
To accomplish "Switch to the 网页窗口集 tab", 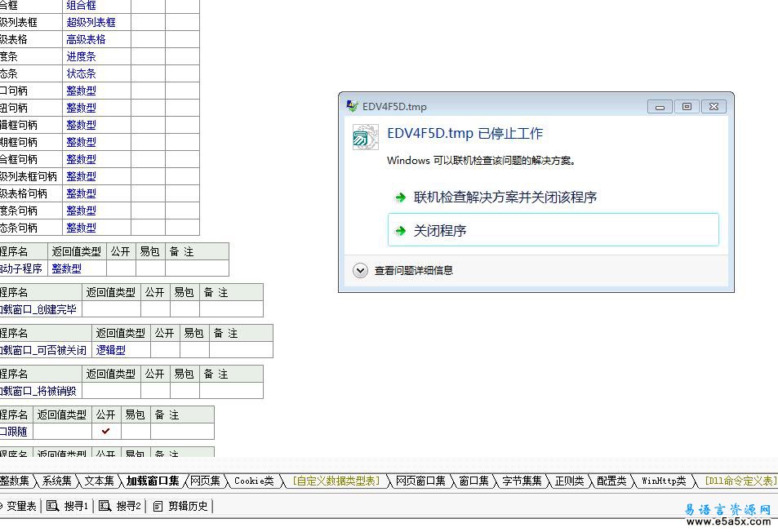I will pos(420,481).
